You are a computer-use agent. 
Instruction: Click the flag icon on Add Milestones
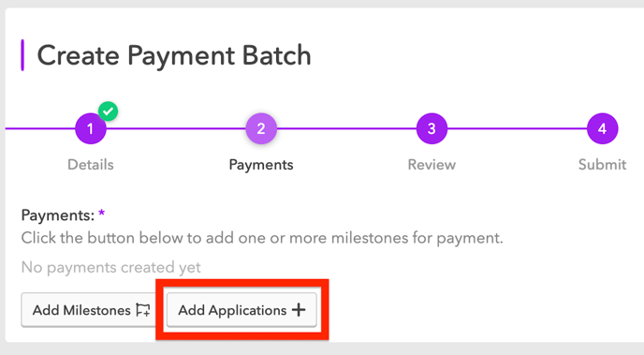(143, 310)
